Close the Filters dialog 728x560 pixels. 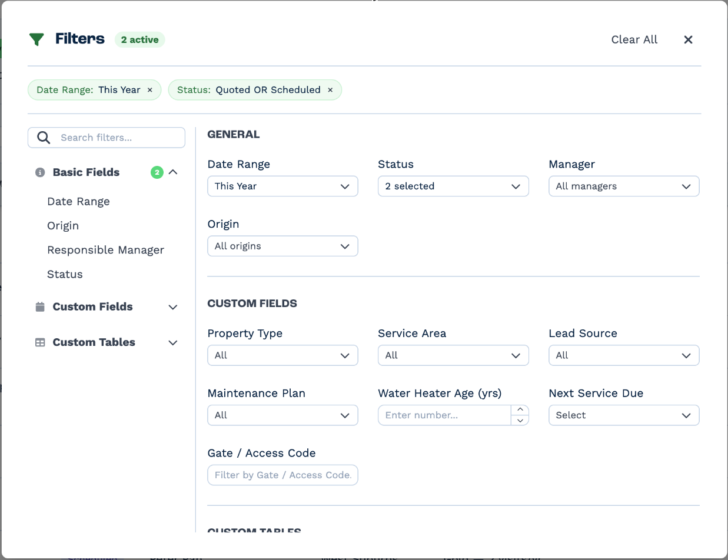point(688,39)
